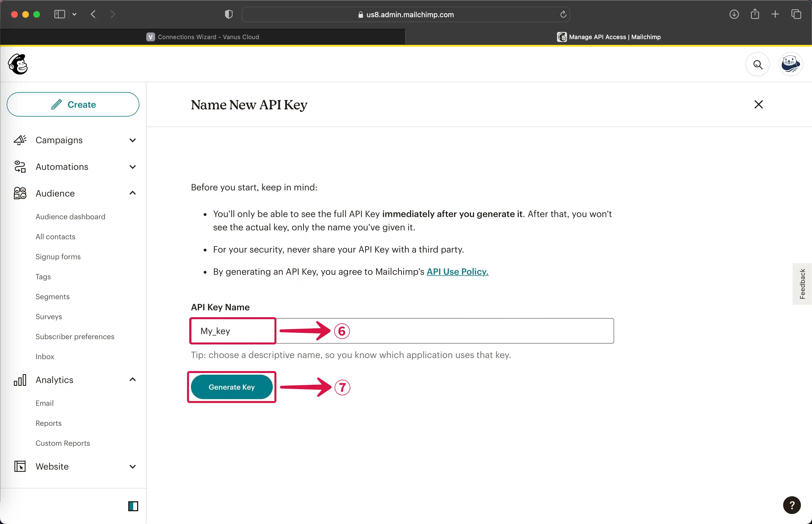The image size is (812, 524).
Task: Click the privacy shield icon
Action: 229,14
